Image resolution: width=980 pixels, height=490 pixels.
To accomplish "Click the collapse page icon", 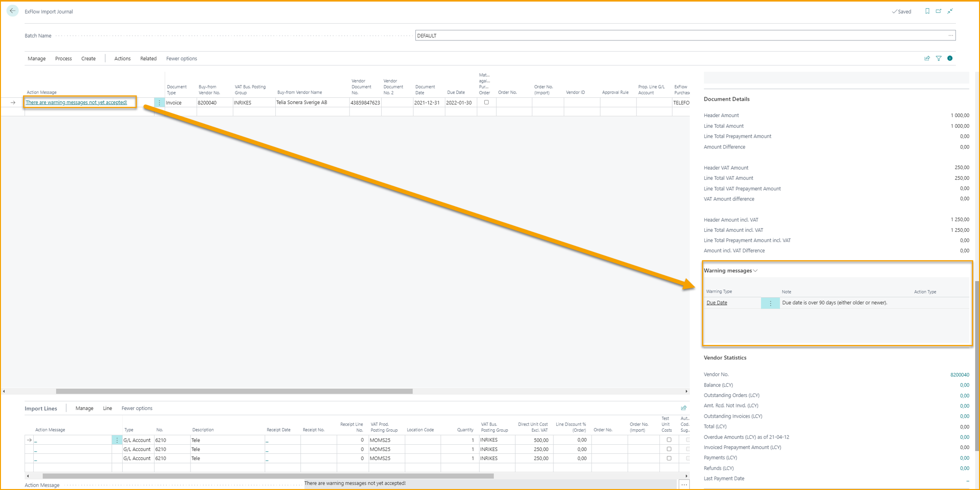I will 950,11.
